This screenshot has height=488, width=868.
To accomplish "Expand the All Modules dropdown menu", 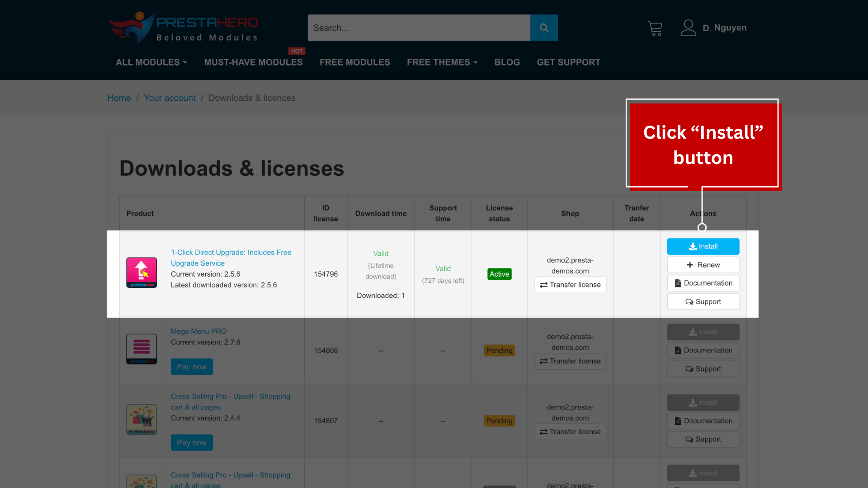I will [151, 62].
